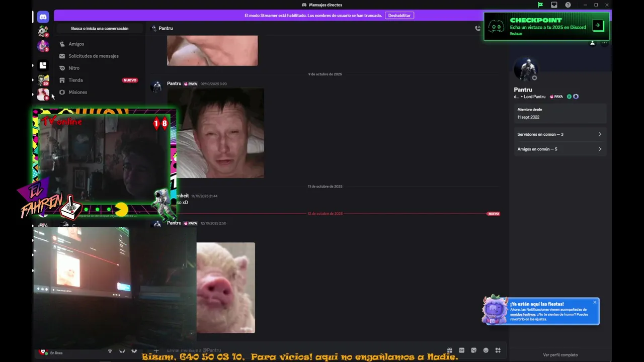Click the Tienda shop icon
The image size is (644, 362).
click(62, 80)
